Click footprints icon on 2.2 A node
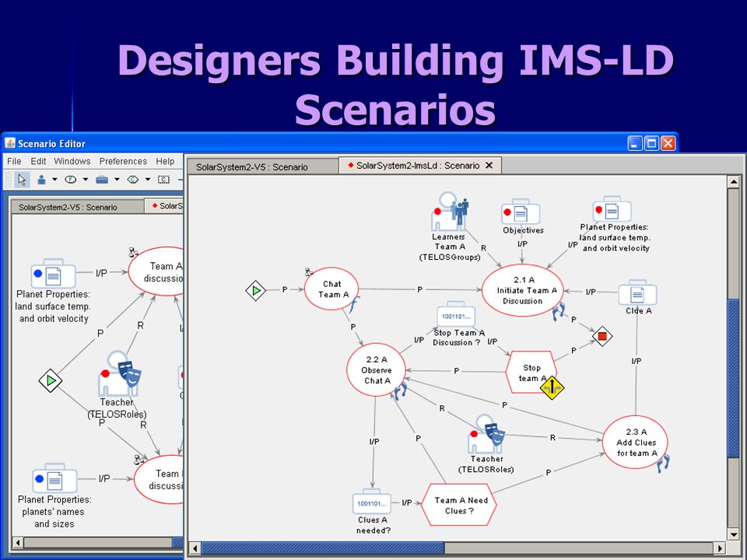The width and height of the screenshot is (747, 560). (x=400, y=391)
